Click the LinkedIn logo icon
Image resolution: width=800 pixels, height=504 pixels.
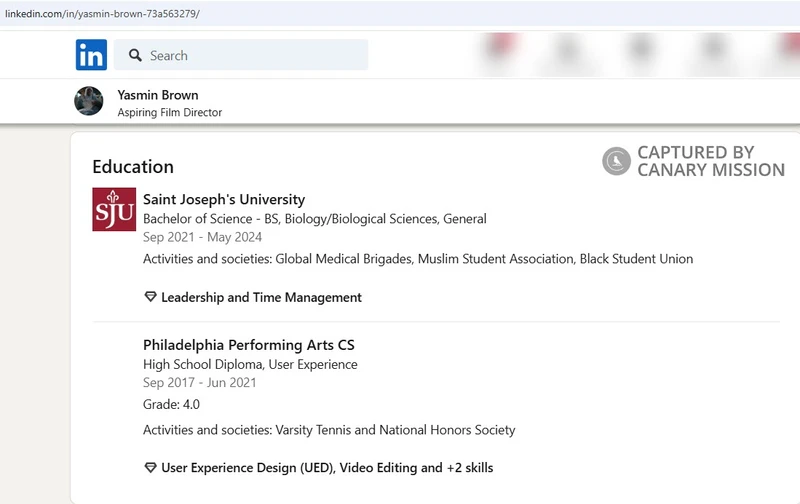91,55
